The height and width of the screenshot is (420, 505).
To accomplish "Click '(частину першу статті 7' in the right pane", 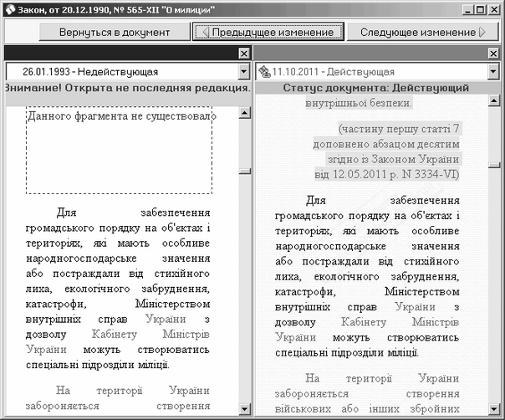I will 399,129.
